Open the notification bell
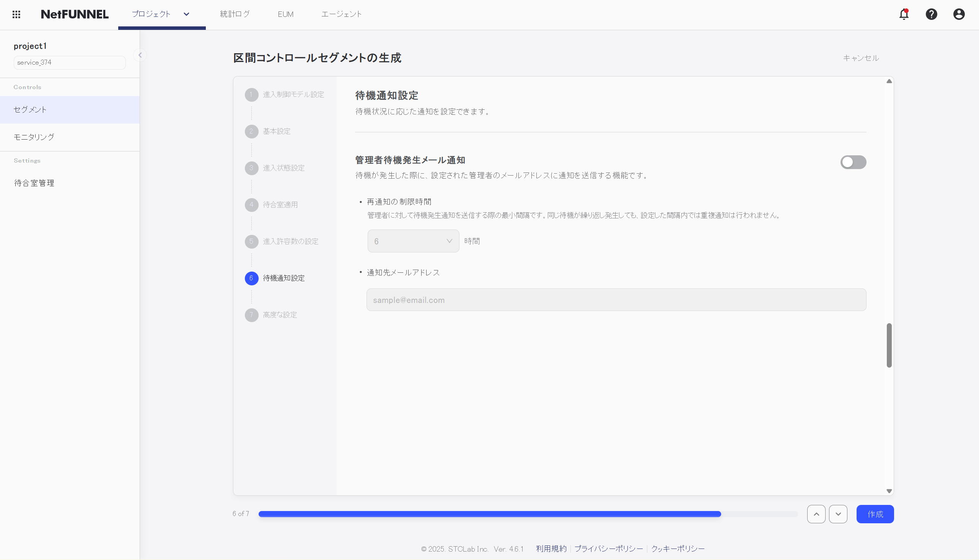Screen dimensions: 979x560 [903, 14]
